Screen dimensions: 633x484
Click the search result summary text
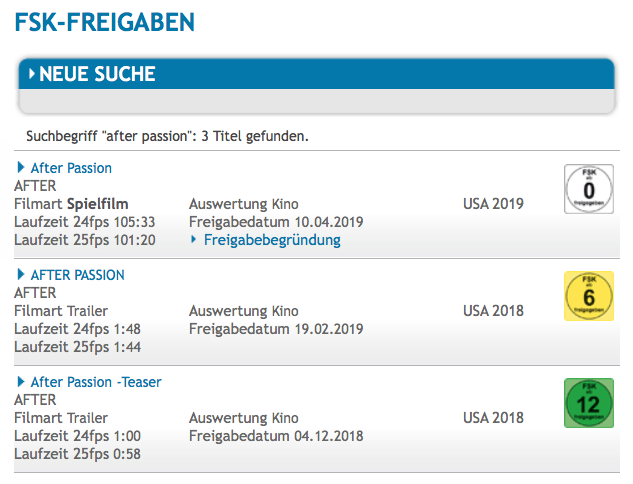(x=167, y=136)
